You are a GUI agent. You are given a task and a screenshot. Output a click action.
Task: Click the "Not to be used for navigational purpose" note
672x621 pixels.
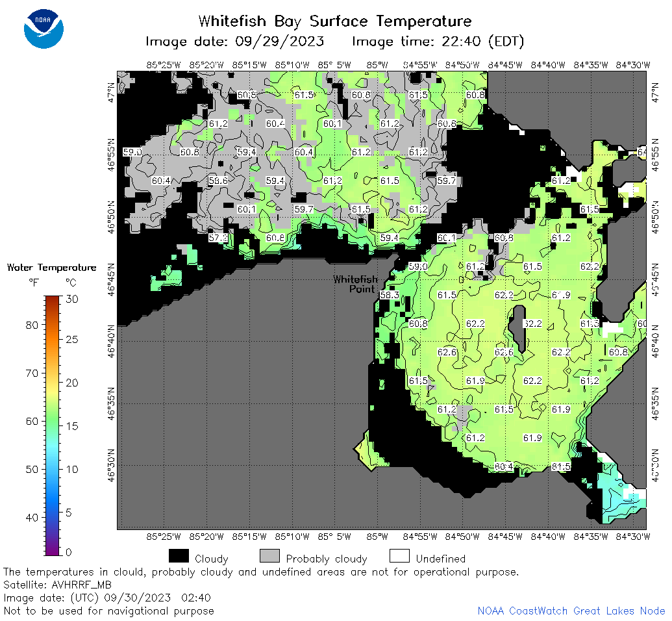coord(109,611)
